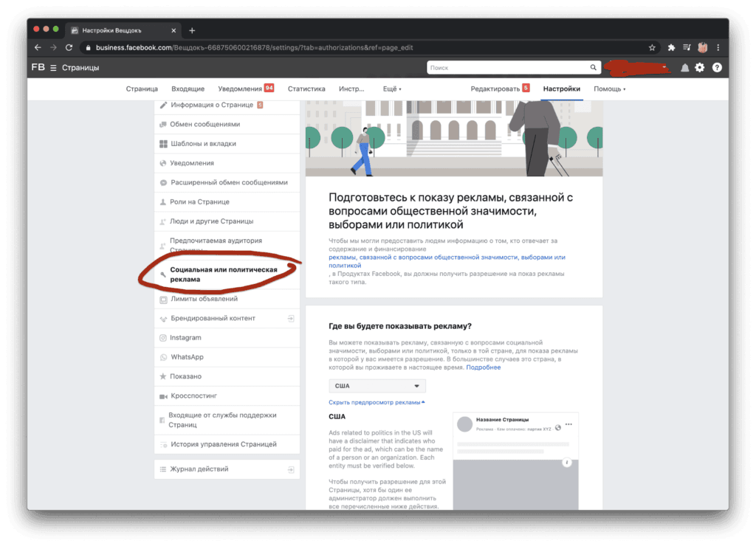
Task: Open the Страницы hamburger menu icon
Action: 53,68
